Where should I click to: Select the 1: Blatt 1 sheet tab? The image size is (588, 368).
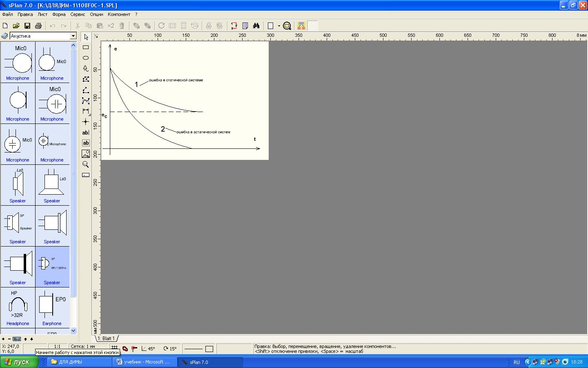(x=107, y=339)
